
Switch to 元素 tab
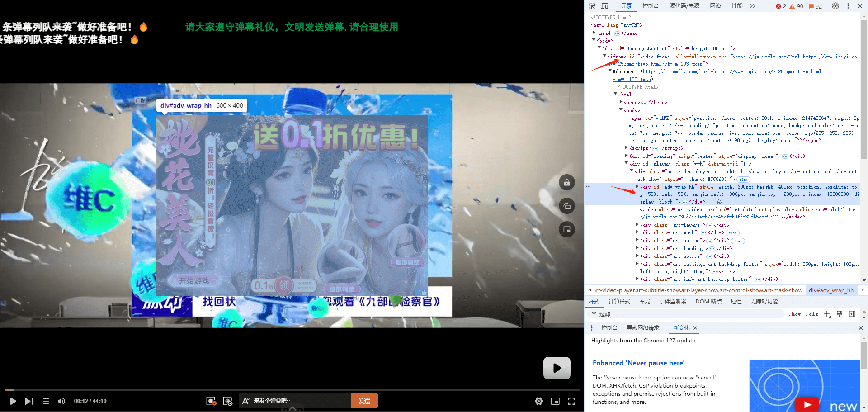click(x=626, y=6)
